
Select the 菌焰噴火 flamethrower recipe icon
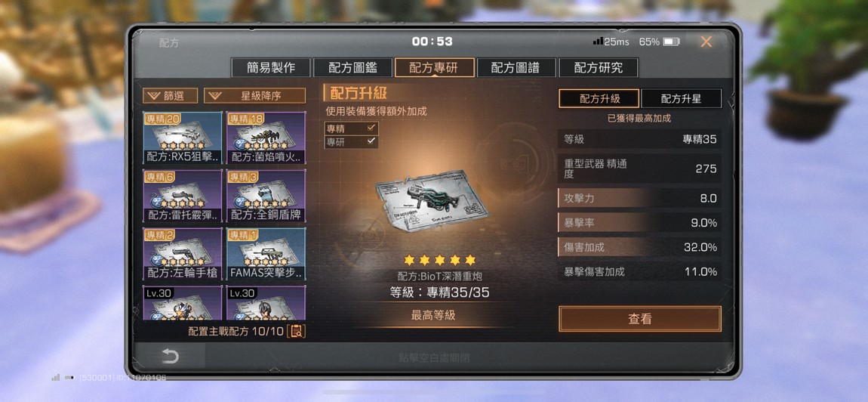266,138
